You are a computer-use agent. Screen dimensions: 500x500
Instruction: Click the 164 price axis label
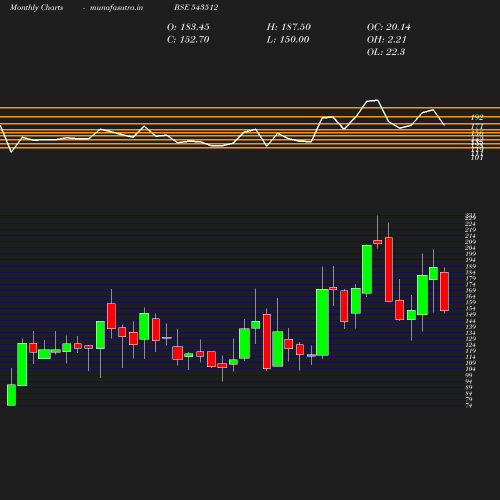point(470,296)
